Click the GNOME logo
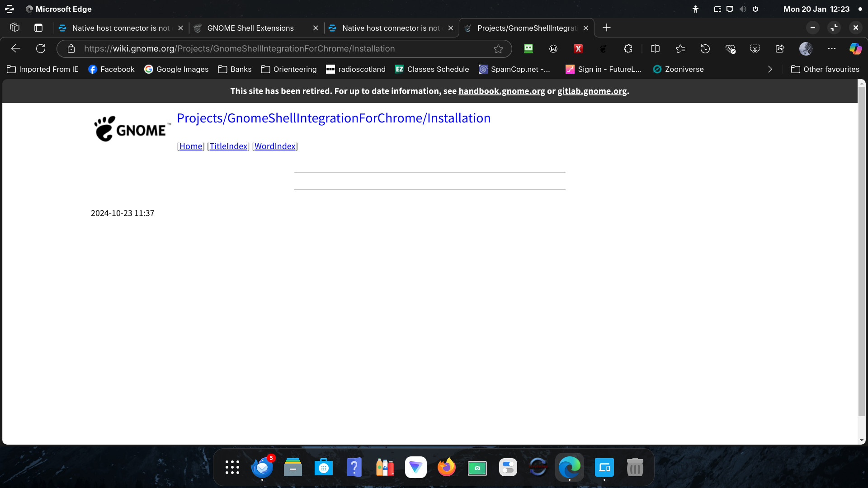Image resolution: width=868 pixels, height=488 pixels. [x=132, y=129]
